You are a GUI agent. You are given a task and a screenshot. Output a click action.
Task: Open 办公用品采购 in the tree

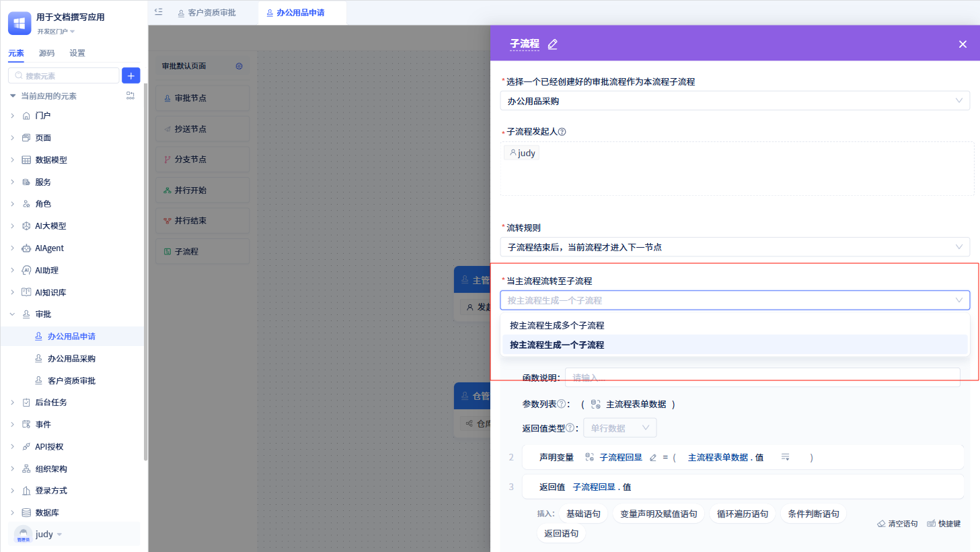pos(72,359)
